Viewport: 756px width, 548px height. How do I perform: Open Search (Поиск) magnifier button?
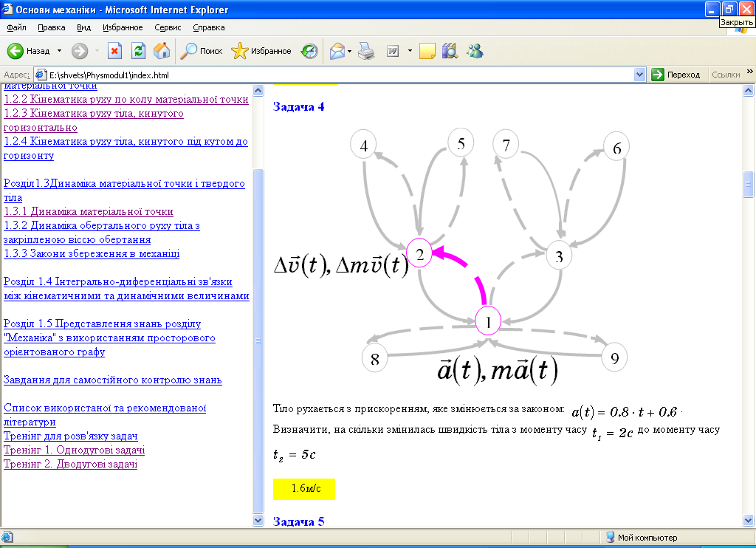pos(202,51)
